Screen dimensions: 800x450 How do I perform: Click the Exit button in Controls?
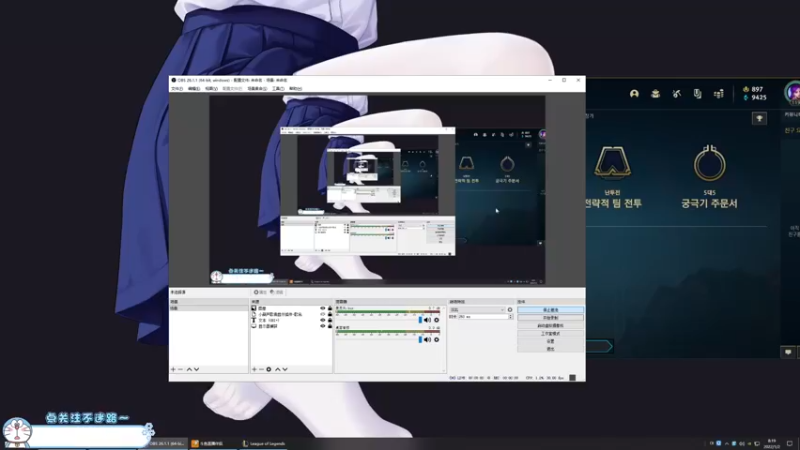551,349
